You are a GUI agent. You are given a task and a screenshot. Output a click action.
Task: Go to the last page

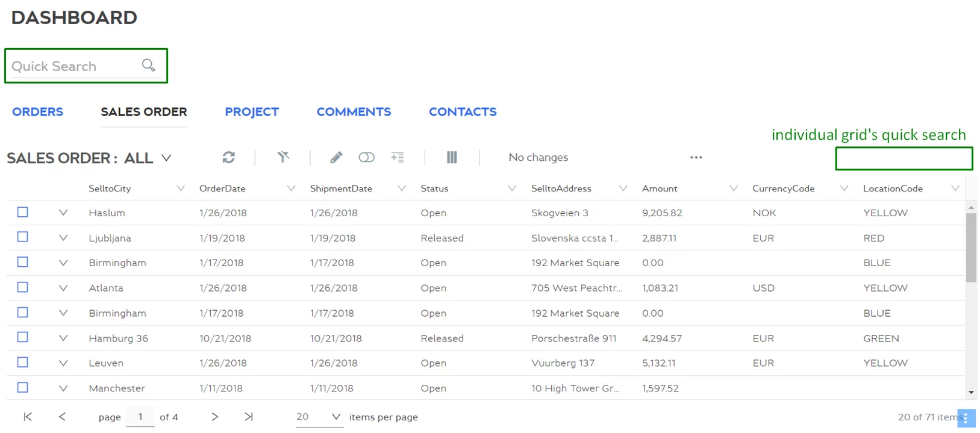tap(249, 417)
